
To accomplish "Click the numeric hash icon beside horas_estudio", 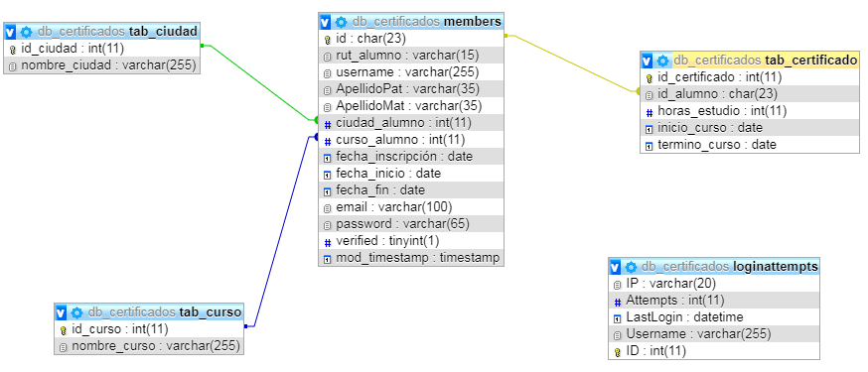I will coord(650,112).
